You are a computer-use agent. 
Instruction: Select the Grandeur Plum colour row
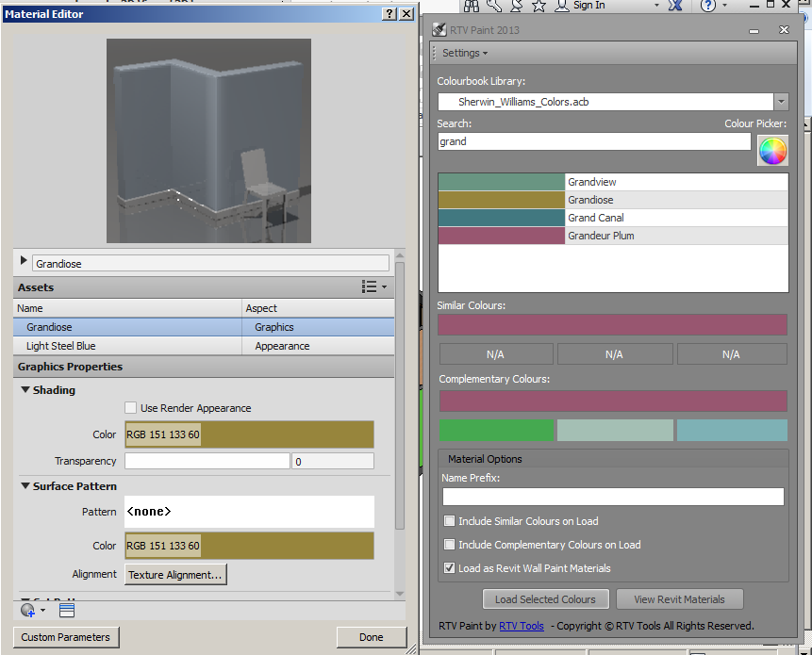tap(613, 236)
